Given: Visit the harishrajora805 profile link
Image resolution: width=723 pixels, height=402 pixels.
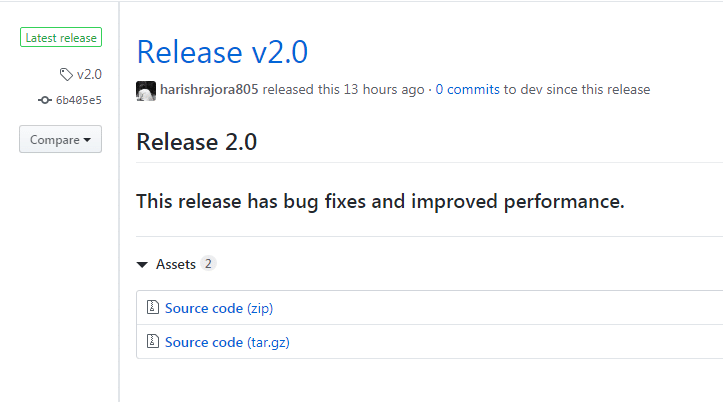Looking at the screenshot, I should point(209,89).
